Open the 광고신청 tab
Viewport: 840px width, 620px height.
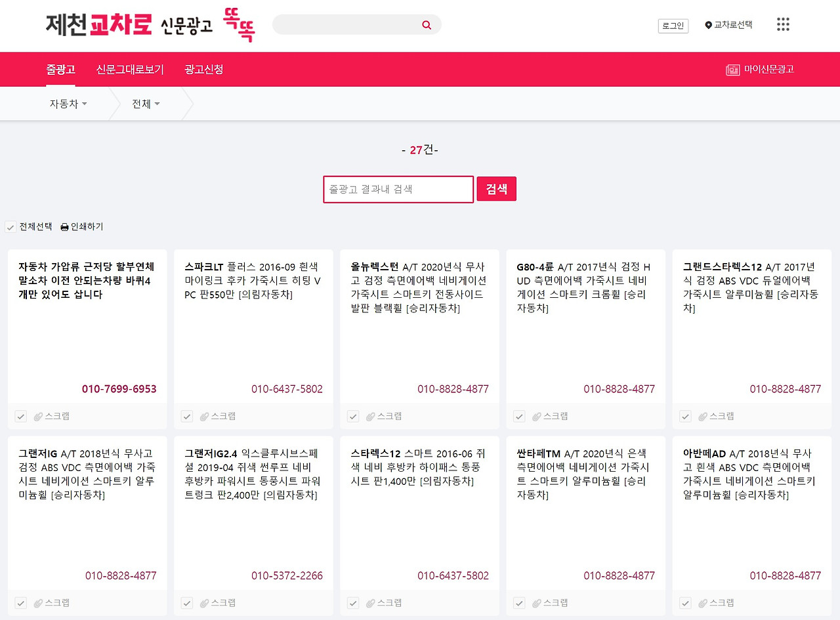click(204, 70)
